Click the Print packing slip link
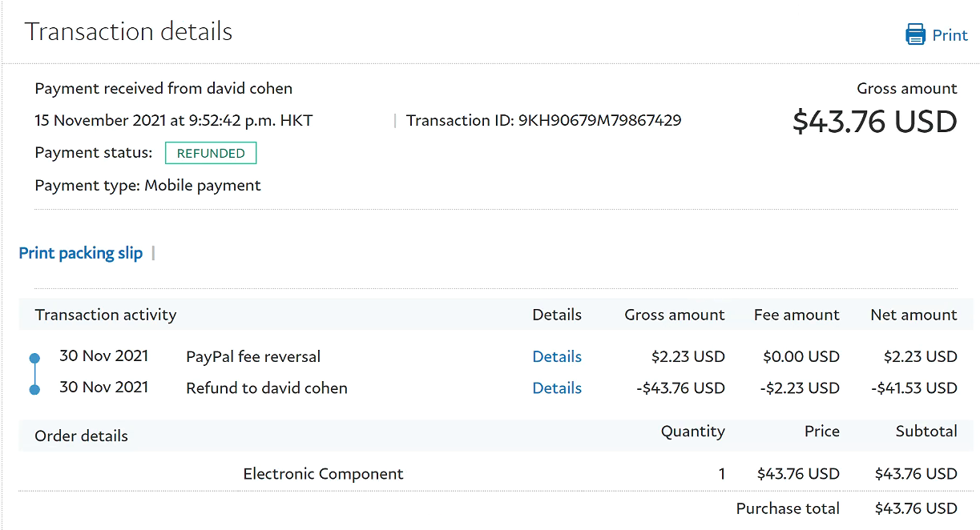 coord(81,253)
